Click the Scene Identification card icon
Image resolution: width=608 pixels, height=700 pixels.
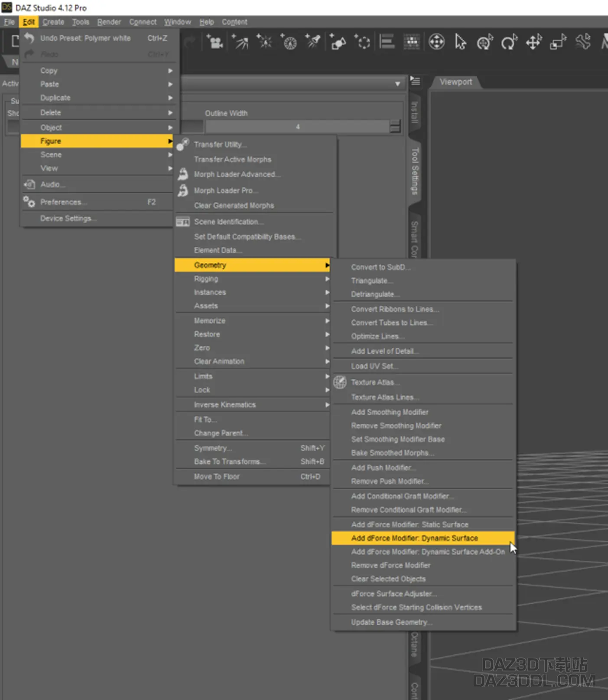click(x=183, y=222)
